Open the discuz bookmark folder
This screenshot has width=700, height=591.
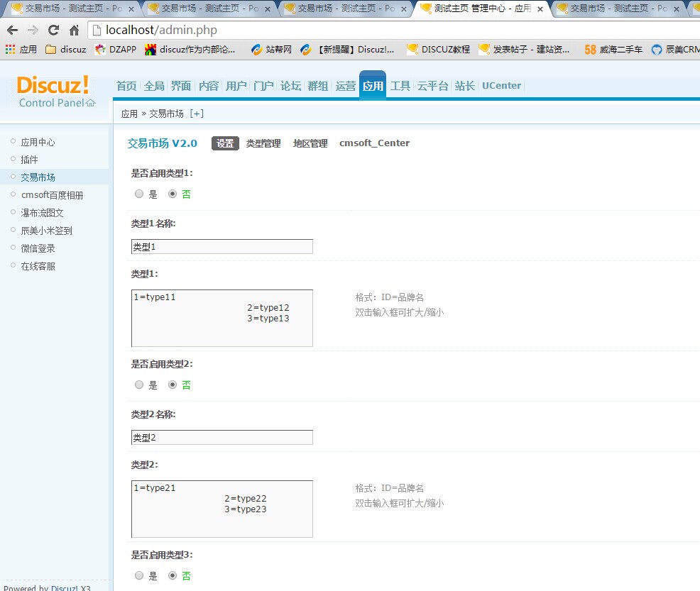(65, 50)
